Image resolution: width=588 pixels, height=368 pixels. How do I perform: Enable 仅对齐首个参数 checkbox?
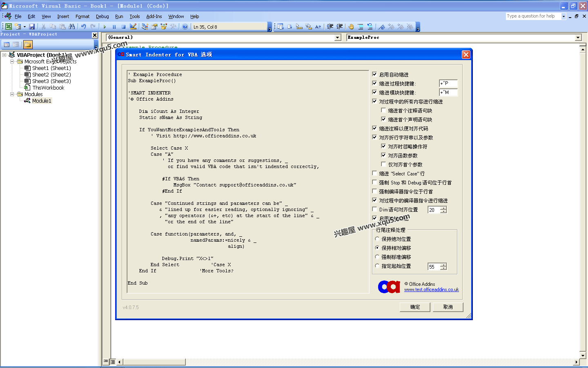383,164
